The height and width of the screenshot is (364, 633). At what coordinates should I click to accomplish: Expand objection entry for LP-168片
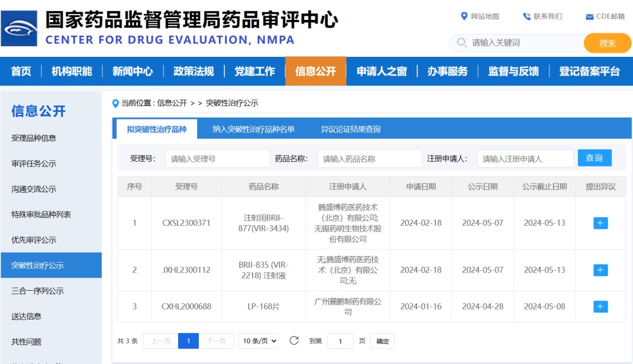(x=600, y=306)
